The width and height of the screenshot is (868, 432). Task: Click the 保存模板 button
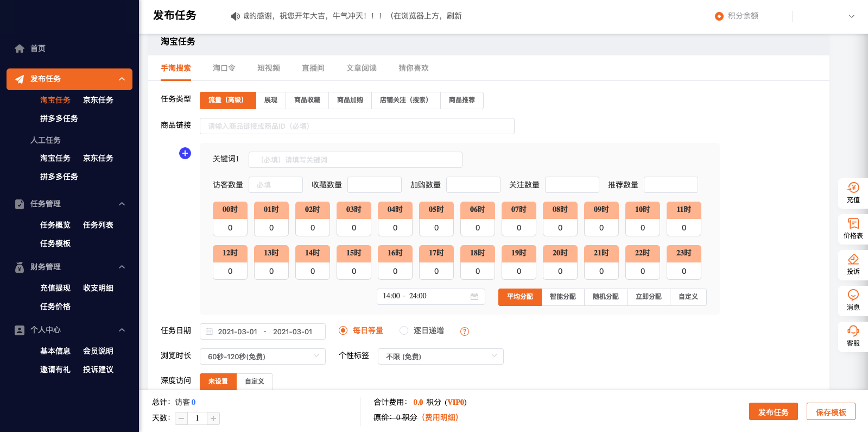(831, 412)
